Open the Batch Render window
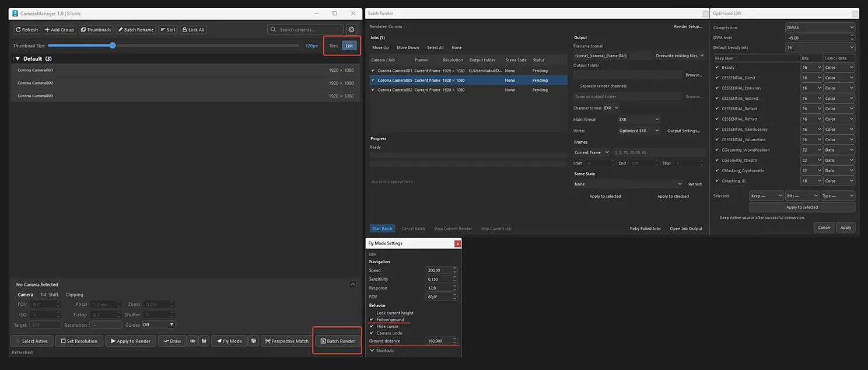Screen dimensions: 868x370 pyautogui.click(x=337, y=341)
